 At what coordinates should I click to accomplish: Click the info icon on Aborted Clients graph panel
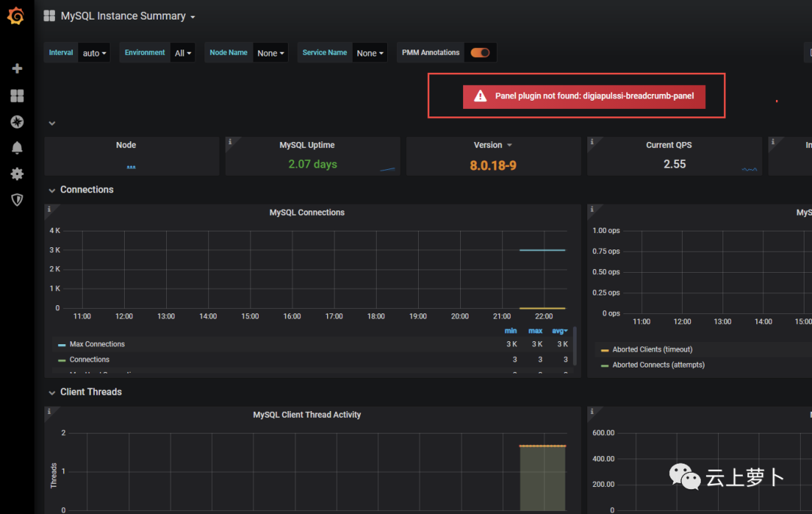tap(592, 209)
